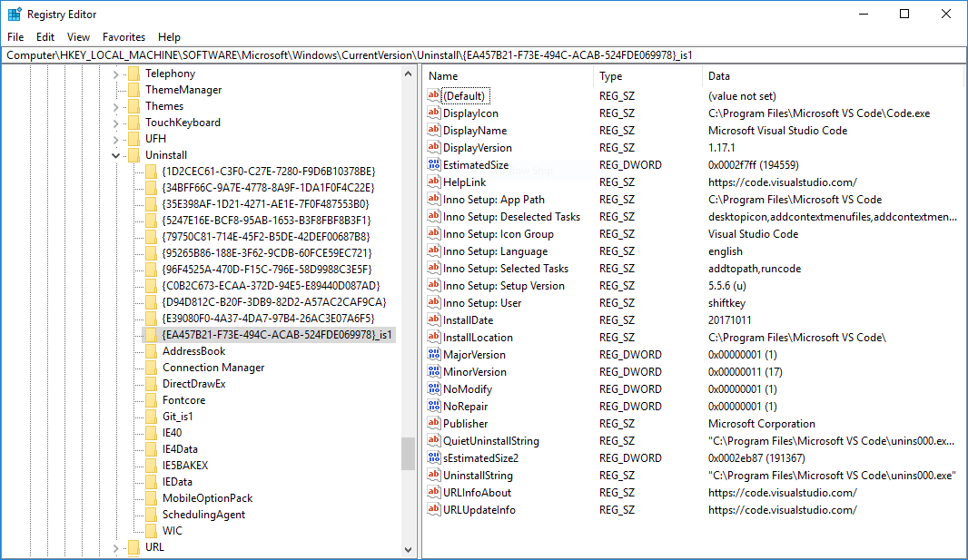This screenshot has height=560, width=968.
Task: Click the tree pane vertical scrollbar thumb
Action: [x=408, y=453]
